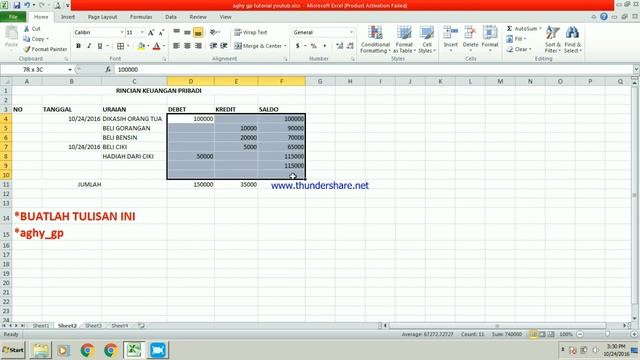Image resolution: width=640 pixels, height=360 pixels.
Task: Open the Borders dropdown arrow
Action: 128,46
